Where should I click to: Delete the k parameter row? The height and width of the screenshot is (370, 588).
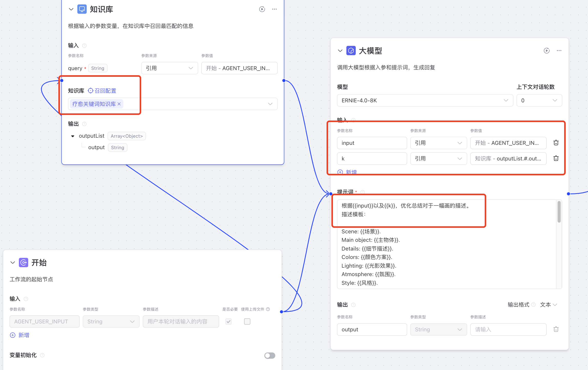556,158
